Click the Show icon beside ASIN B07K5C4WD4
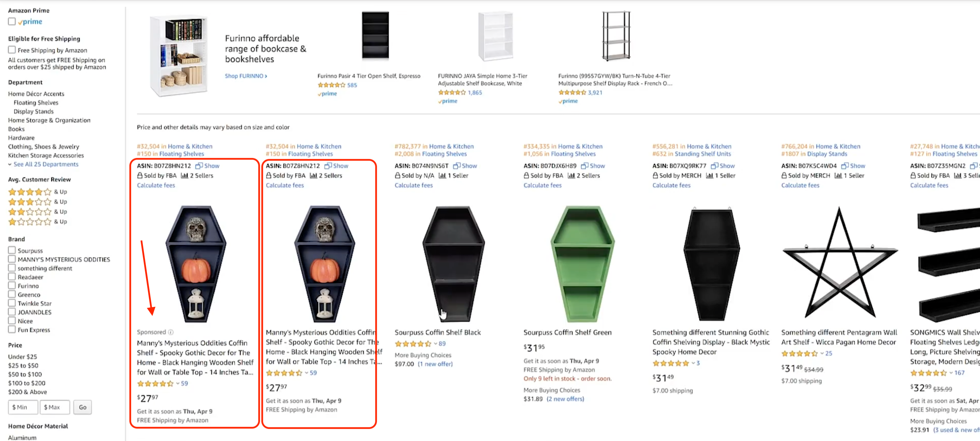The width and height of the screenshot is (980, 441). tap(845, 166)
